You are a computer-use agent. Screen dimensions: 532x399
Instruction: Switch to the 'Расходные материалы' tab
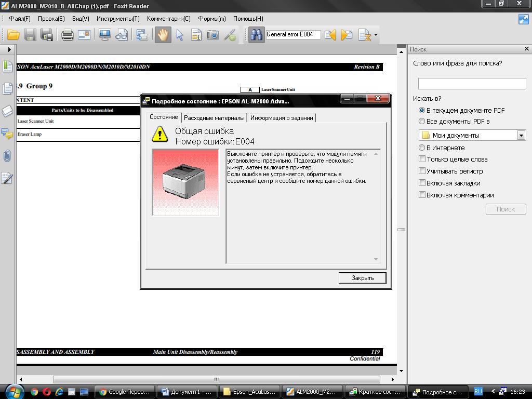(214, 118)
